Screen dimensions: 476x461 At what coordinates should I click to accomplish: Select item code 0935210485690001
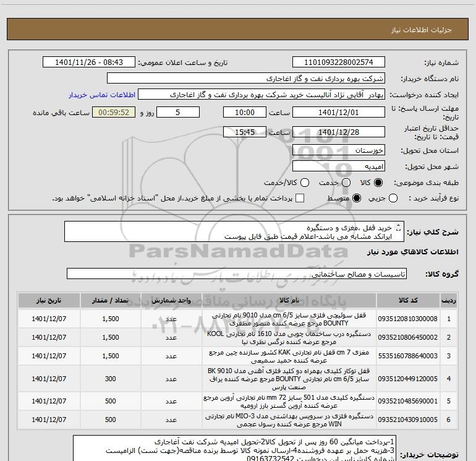click(x=408, y=401)
